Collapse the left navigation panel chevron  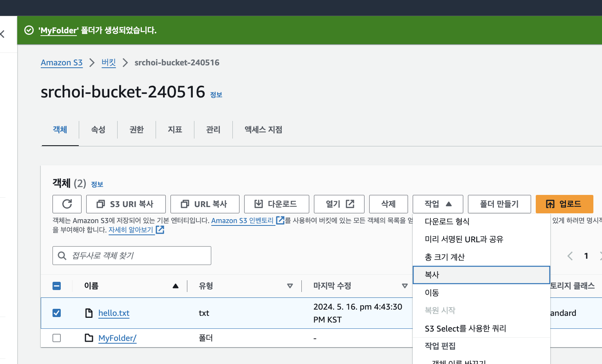click(3, 34)
